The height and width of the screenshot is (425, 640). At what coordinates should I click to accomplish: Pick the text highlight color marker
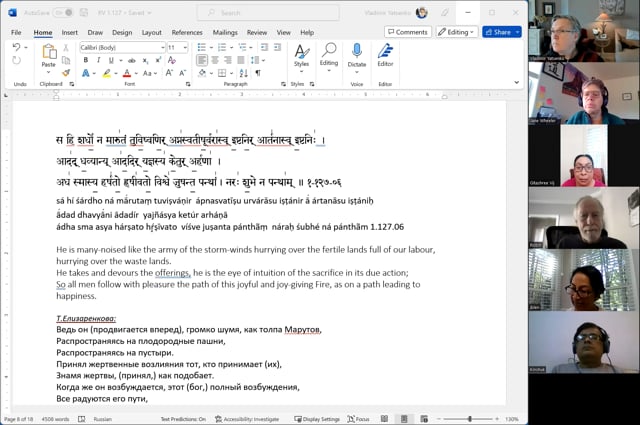107,73
